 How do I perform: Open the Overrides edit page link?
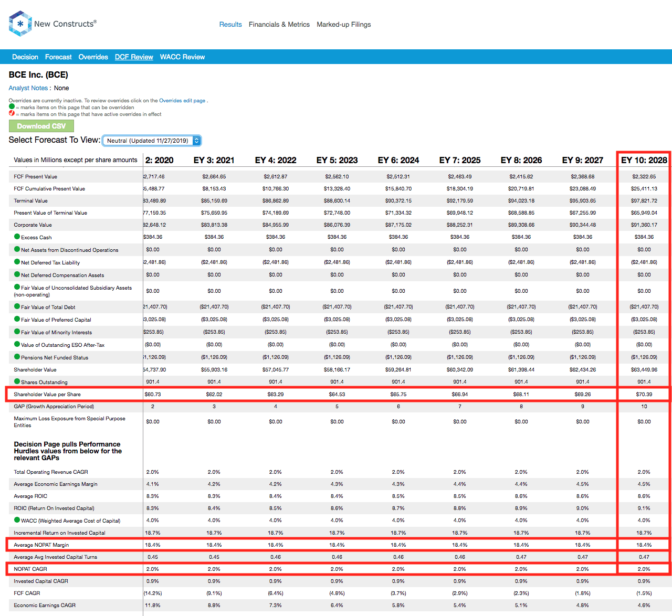182,101
